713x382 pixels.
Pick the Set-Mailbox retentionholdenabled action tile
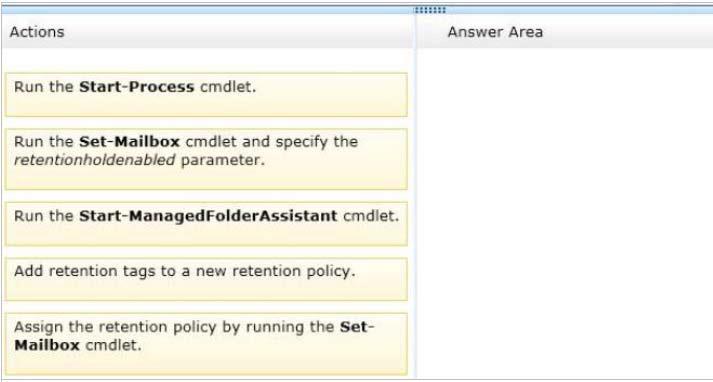pyautogui.click(x=206, y=159)
